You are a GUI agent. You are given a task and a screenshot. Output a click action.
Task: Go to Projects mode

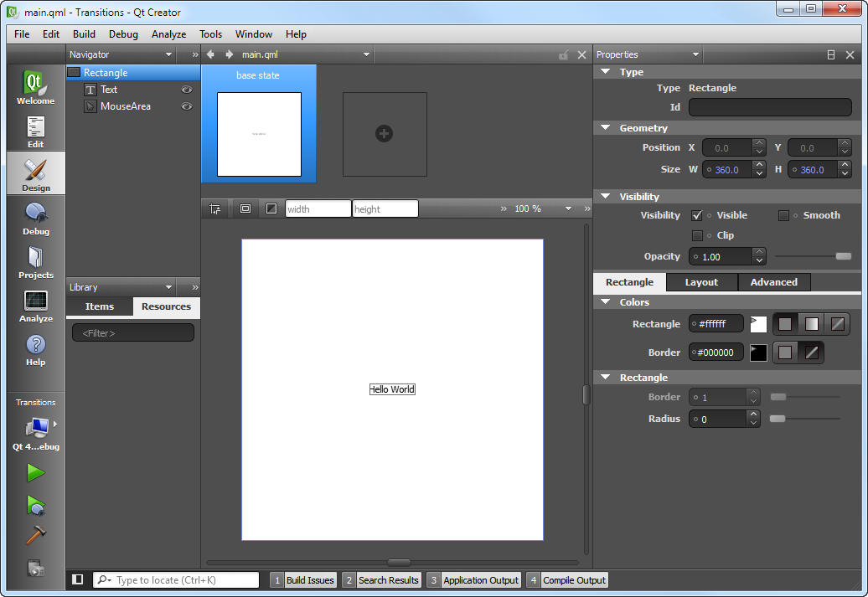pyautogui.click(x=35, y=262)
